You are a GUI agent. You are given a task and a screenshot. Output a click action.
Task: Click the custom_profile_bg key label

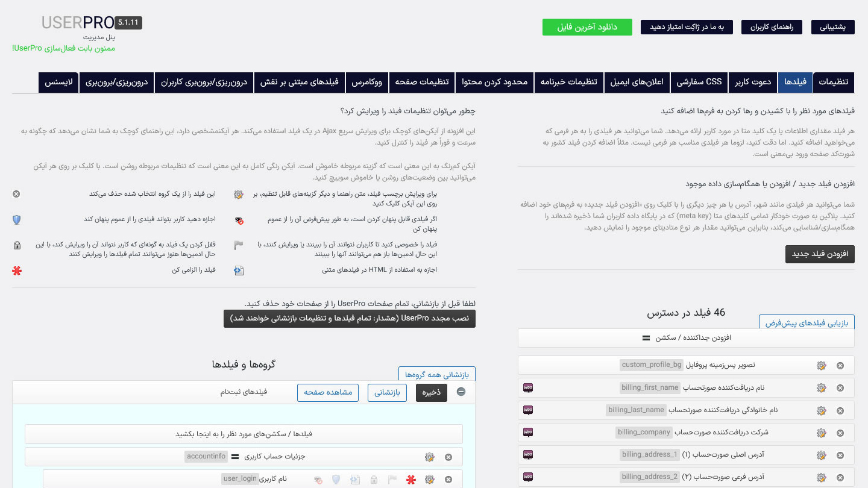click(652, 364)
